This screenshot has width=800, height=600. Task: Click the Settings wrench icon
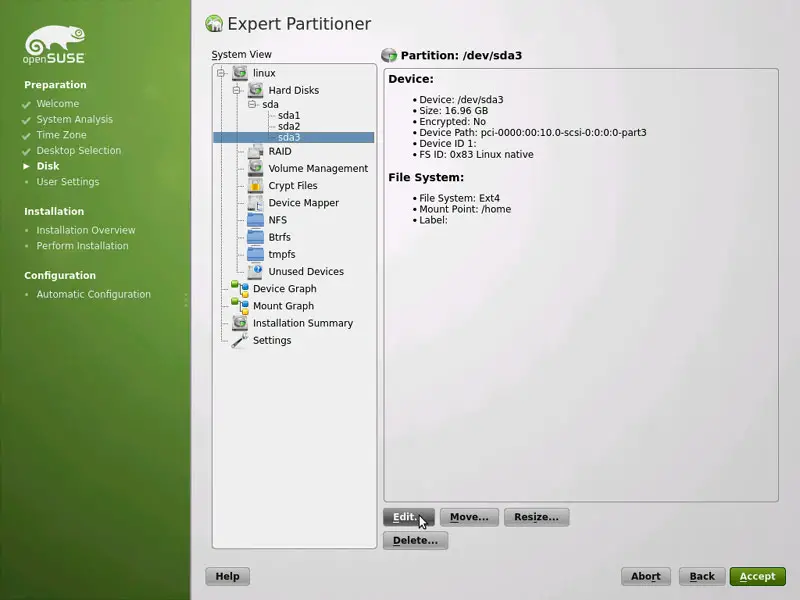[x=239, y=340]
